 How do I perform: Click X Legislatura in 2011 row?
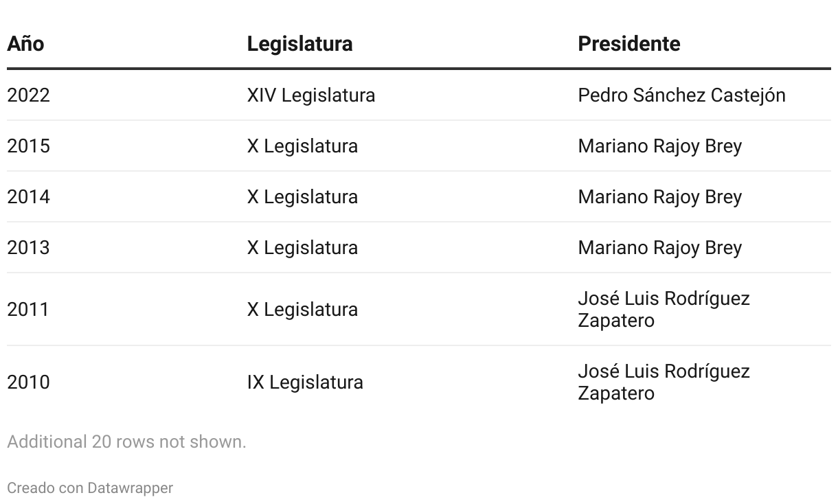[302, 309]
